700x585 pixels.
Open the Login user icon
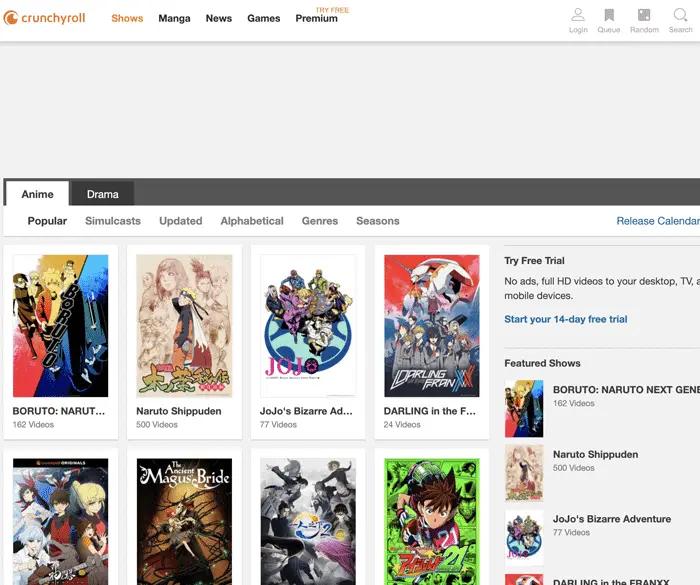tap(578, 21)
